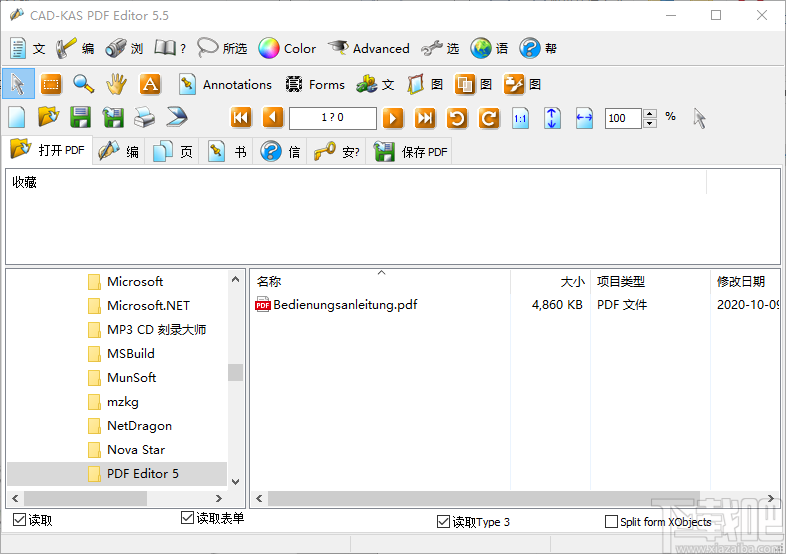Set zoom to actual size 1:1
This screenshot has height=554, width=786.
[x=520, y=118]
